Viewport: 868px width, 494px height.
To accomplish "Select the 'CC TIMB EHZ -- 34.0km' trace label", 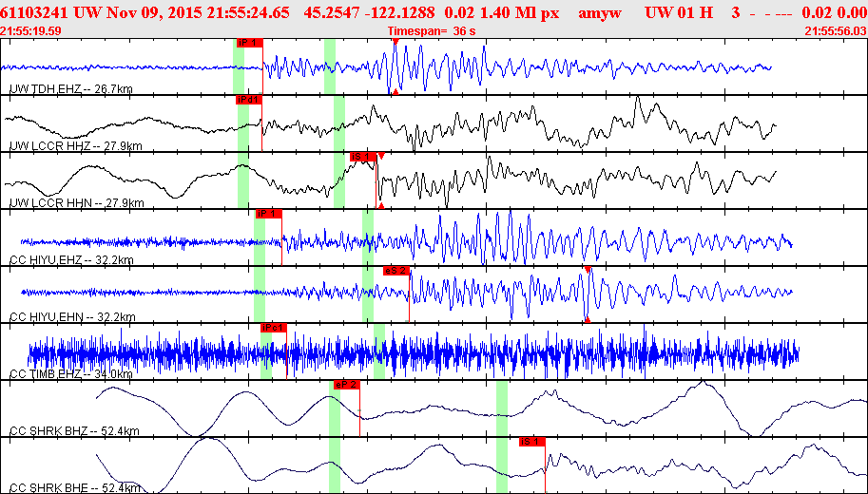I will point(71,374).
